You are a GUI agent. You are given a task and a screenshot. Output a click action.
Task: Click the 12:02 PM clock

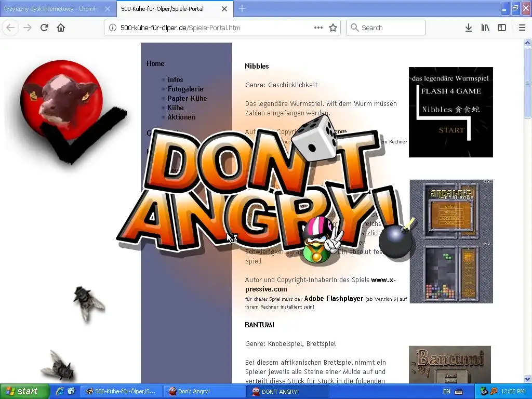point(513,391)
